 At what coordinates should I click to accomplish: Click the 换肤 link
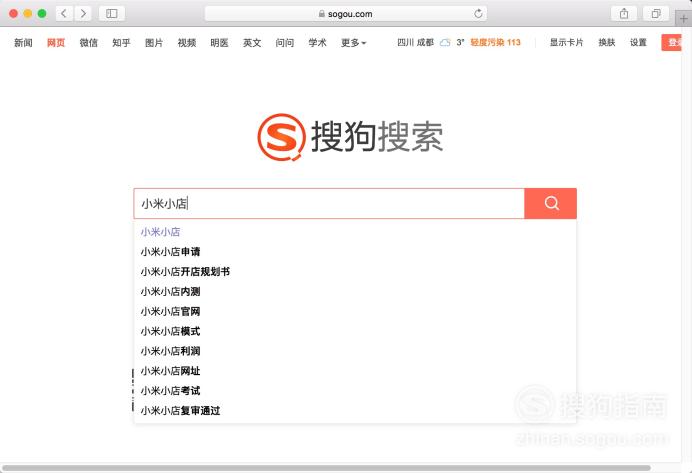607,42
